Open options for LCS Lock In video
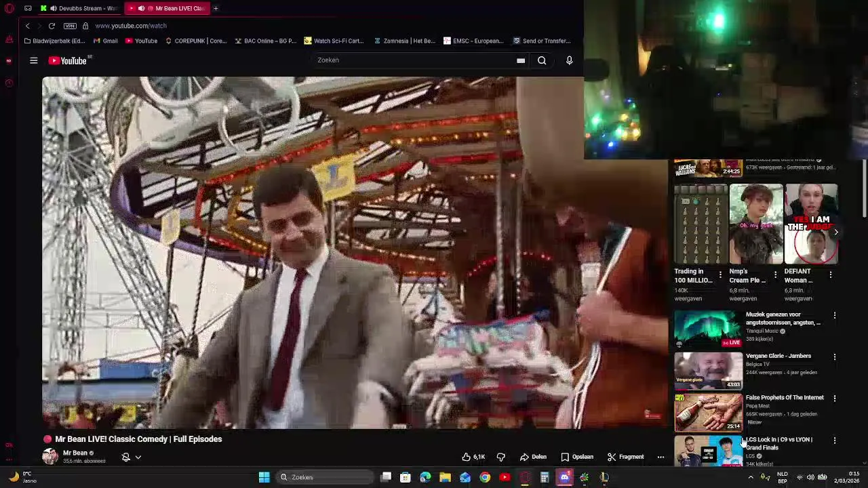The height and width of the screenshot is (488, 868). click(x=835, y=441)
